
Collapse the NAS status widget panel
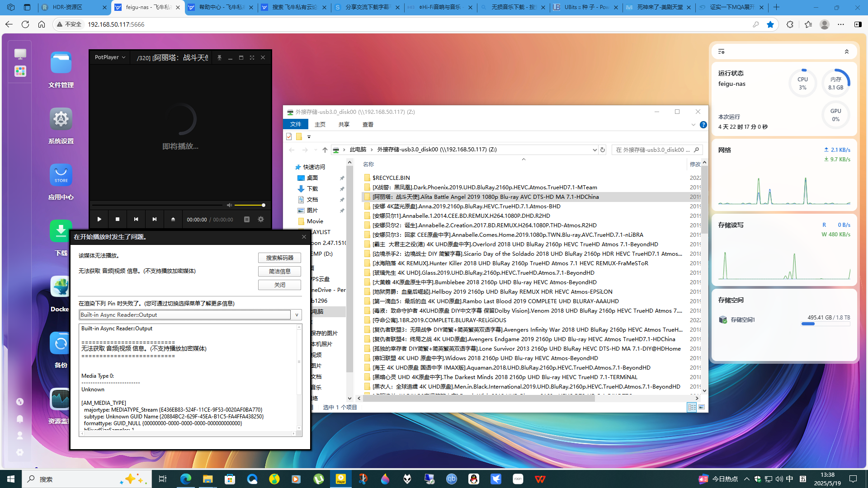pos(847,52)
